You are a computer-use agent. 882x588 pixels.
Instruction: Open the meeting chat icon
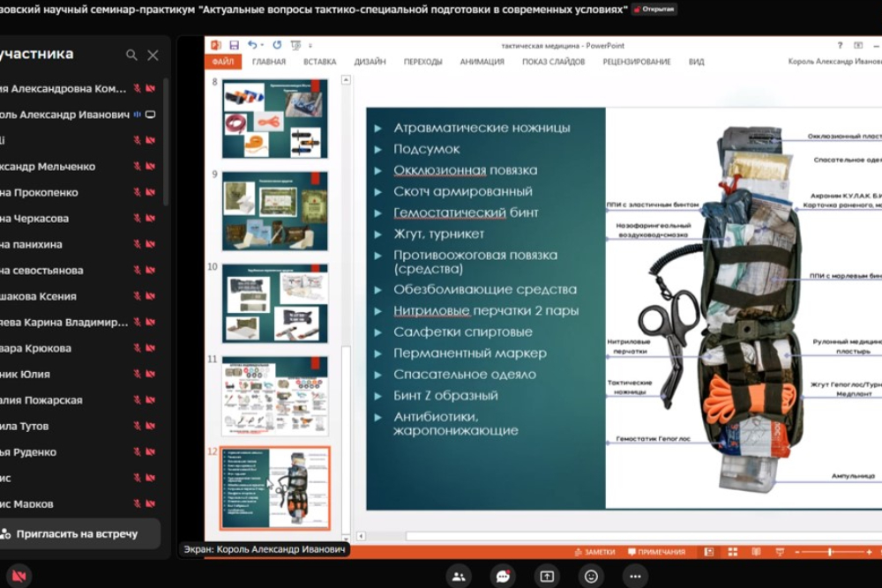coord(503,577)
